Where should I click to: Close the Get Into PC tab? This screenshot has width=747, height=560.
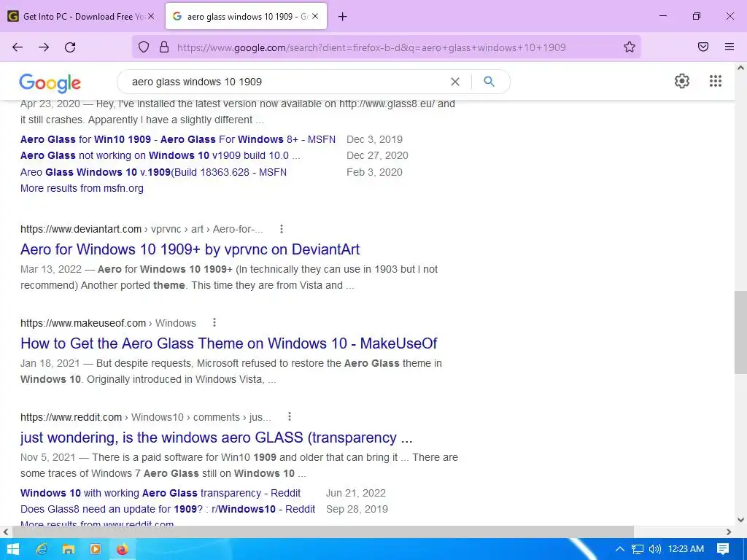tap(151, 16)
